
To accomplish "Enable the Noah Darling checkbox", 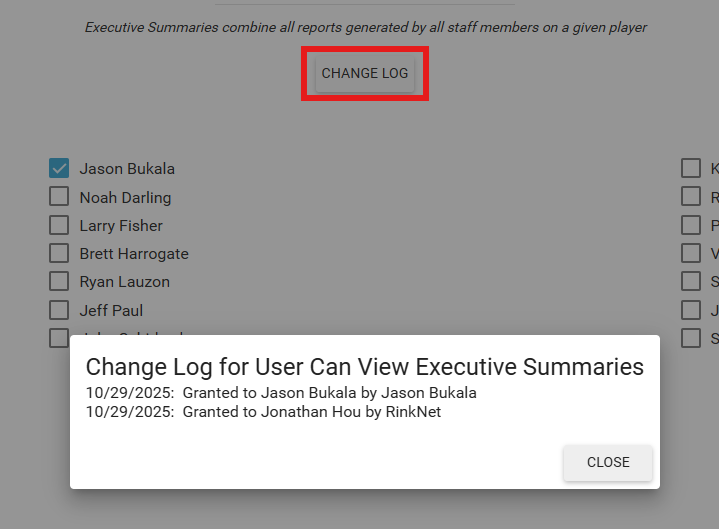I will point(59,197).
